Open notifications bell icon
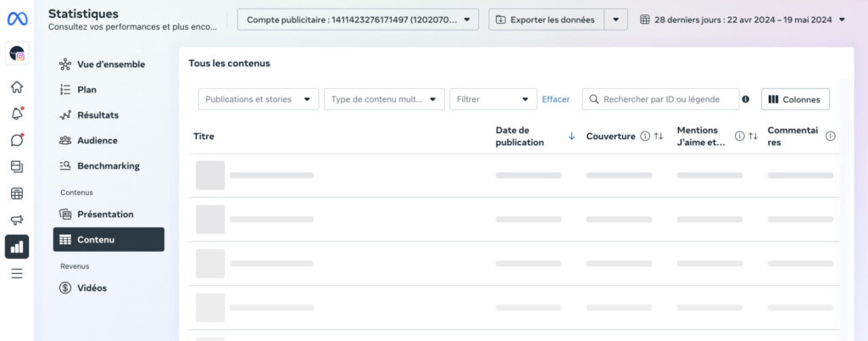The width and height of the screenshot is (868, 341). [x=17, y=114]
